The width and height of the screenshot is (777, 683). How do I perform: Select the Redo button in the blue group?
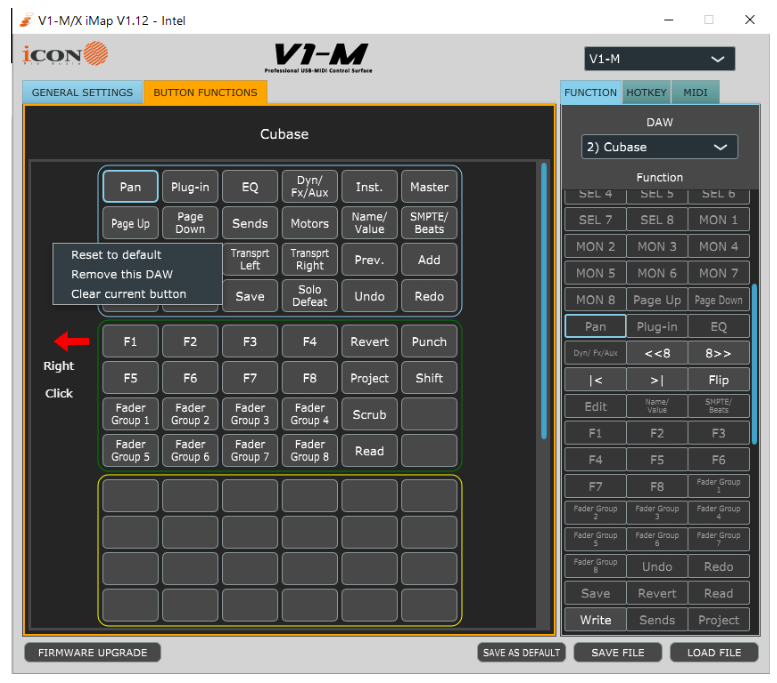tap(429, 296)
